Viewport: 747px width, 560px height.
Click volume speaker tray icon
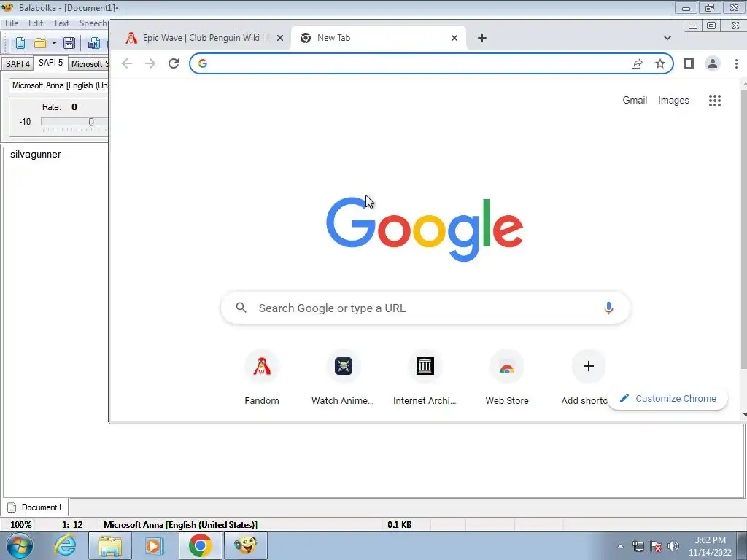coord(673,546)
